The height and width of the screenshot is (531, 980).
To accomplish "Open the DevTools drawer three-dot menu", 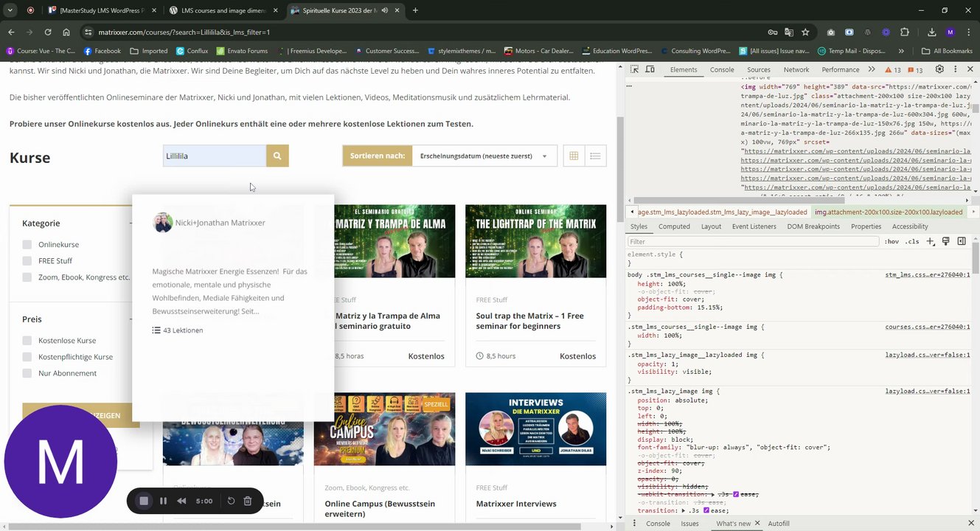I will point(634,524).
